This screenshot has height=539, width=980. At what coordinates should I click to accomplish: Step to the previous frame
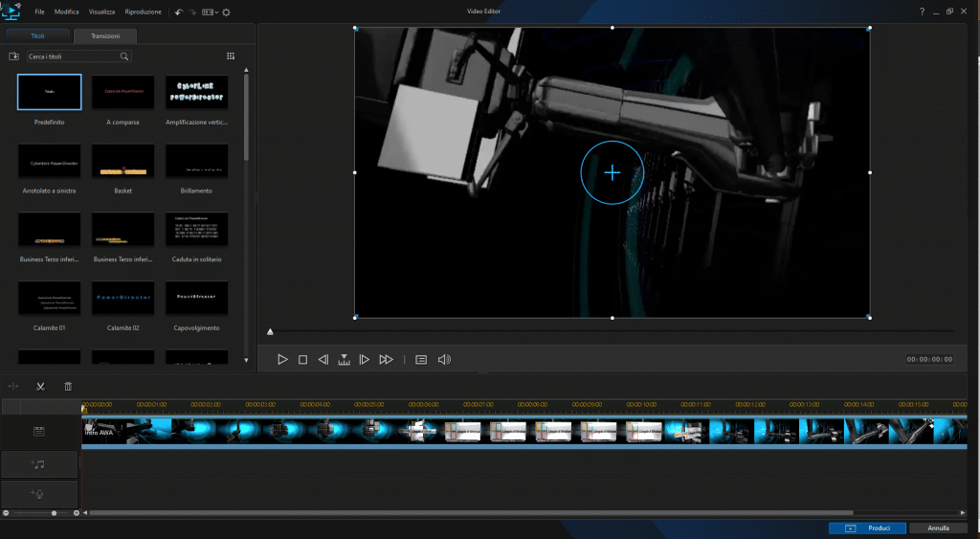click(323, 360)
